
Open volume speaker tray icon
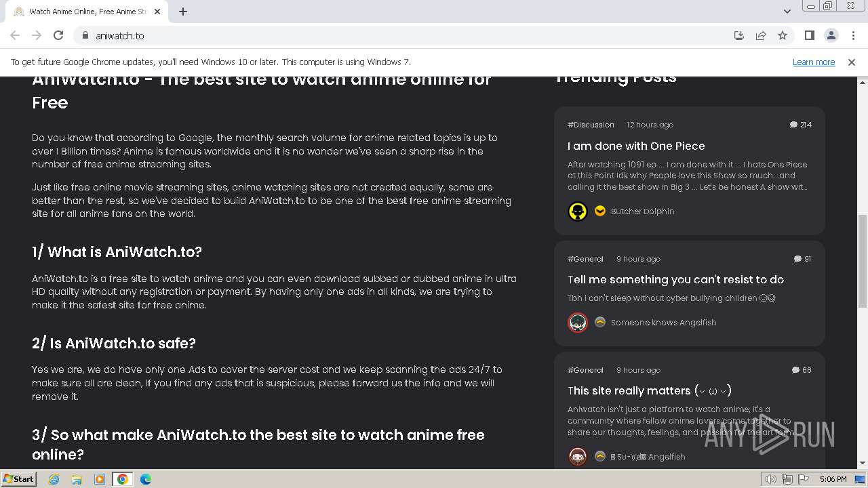[x=771, y=479]
